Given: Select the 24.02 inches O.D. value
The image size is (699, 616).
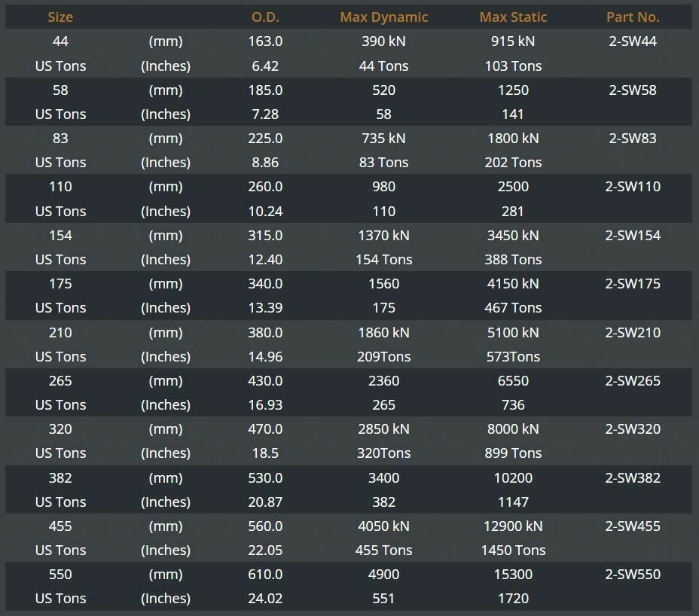Looking at the screenshot, I should click(x=265, y=599).
